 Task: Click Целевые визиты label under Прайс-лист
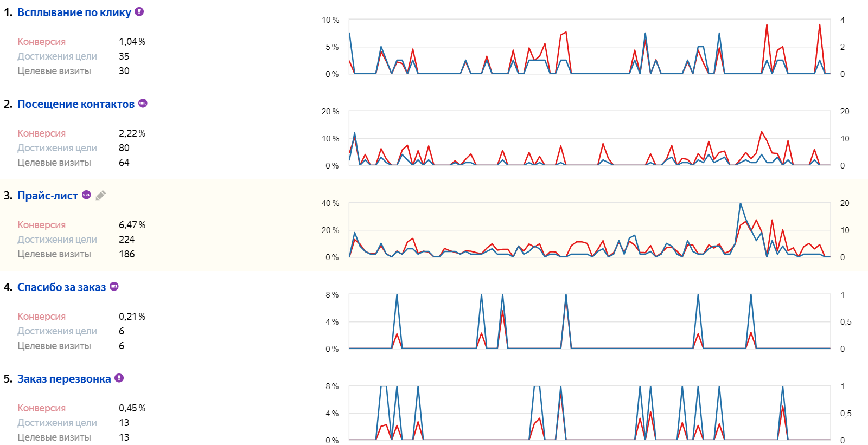coord(54,254)
